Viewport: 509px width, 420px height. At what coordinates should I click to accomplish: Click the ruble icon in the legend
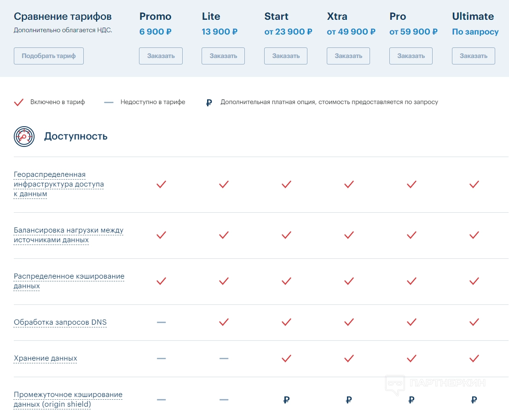pyautogui.click(x=209, y=102)
